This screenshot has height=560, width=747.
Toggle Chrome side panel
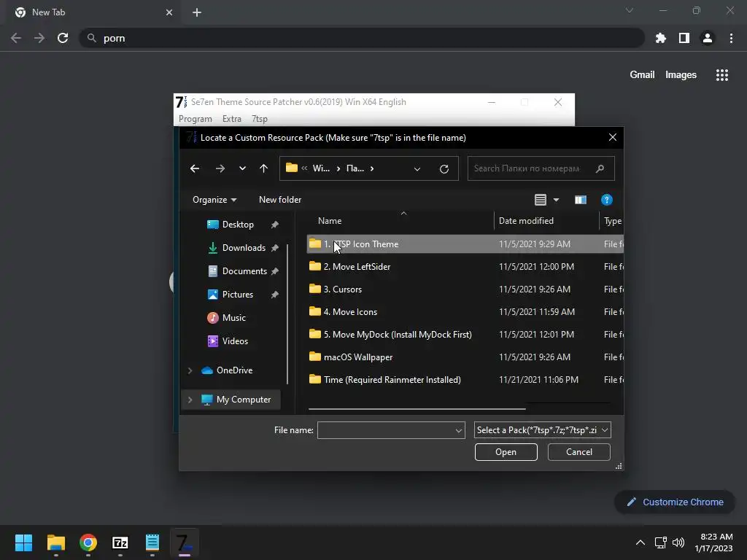click(x=684, y=38)
